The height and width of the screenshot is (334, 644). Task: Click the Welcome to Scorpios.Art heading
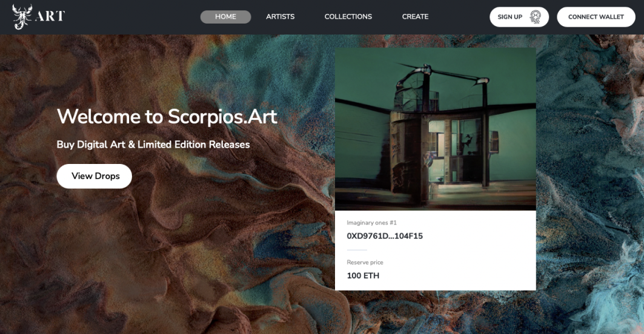pyautogui.click(x=167, y=117)
